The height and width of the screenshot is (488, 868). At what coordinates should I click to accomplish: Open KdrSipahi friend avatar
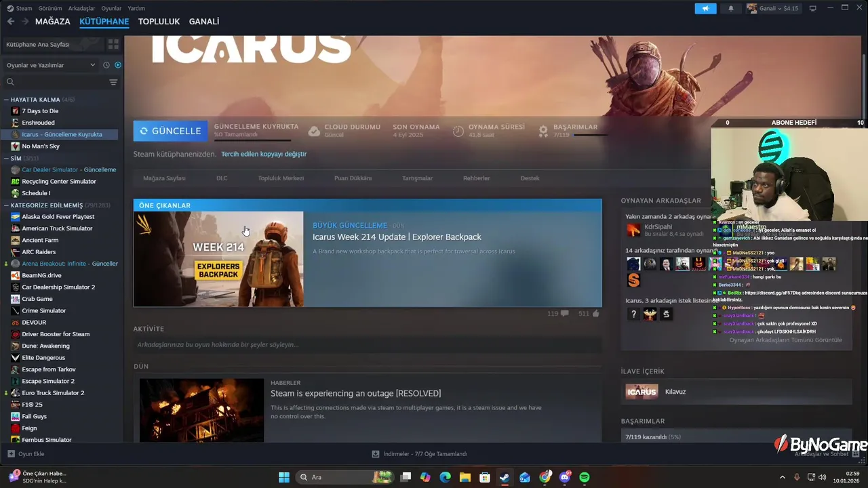[x=633, y=230]
